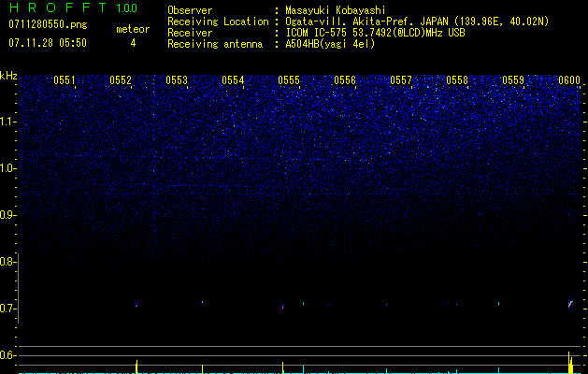Click the 0.8 kHz axis label
Image resolution: width=588 pixels, height=374 pixels.
coord(7,262)
